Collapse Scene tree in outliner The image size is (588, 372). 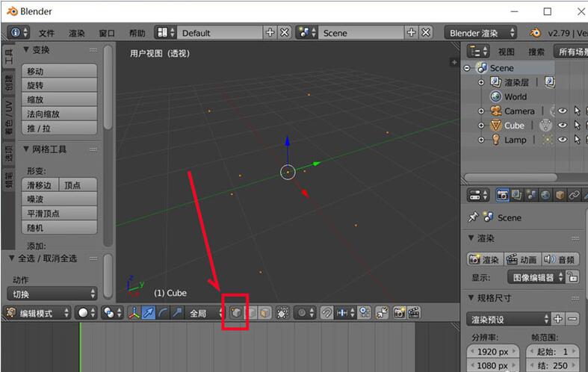coord(467,68)
